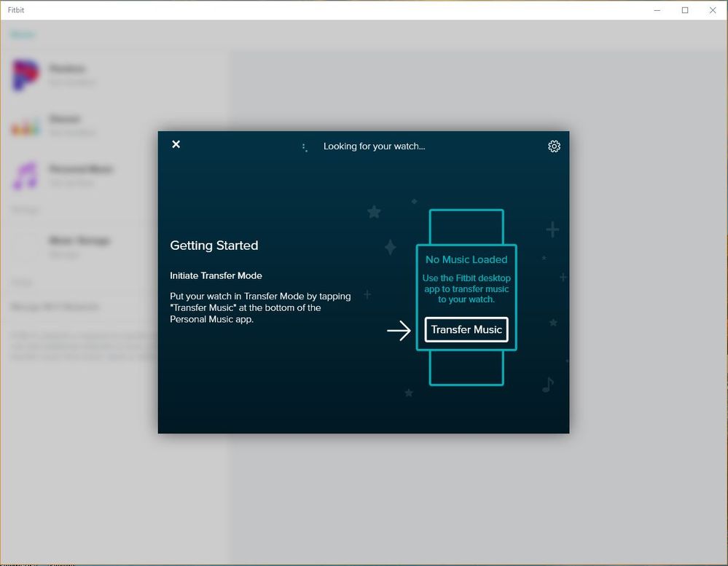Click the 'No Music Loaded' text on watch
Screen dimensions: 728x566
(x=466, y=259)
